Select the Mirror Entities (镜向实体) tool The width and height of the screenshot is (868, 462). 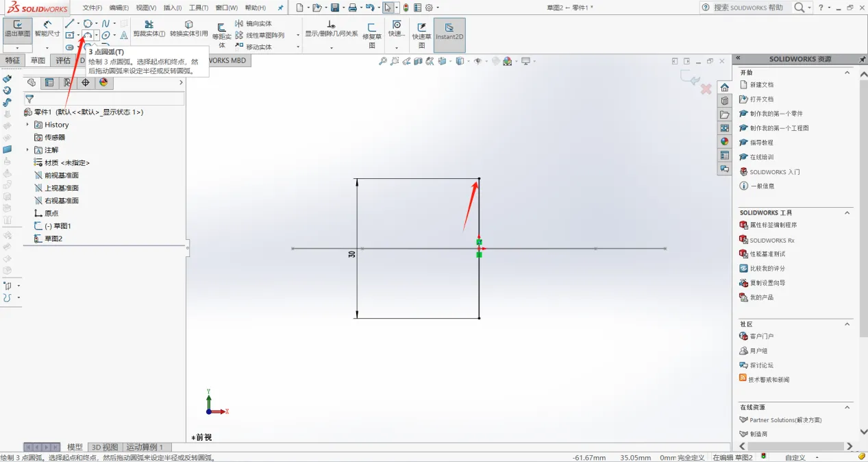point(254,23)
